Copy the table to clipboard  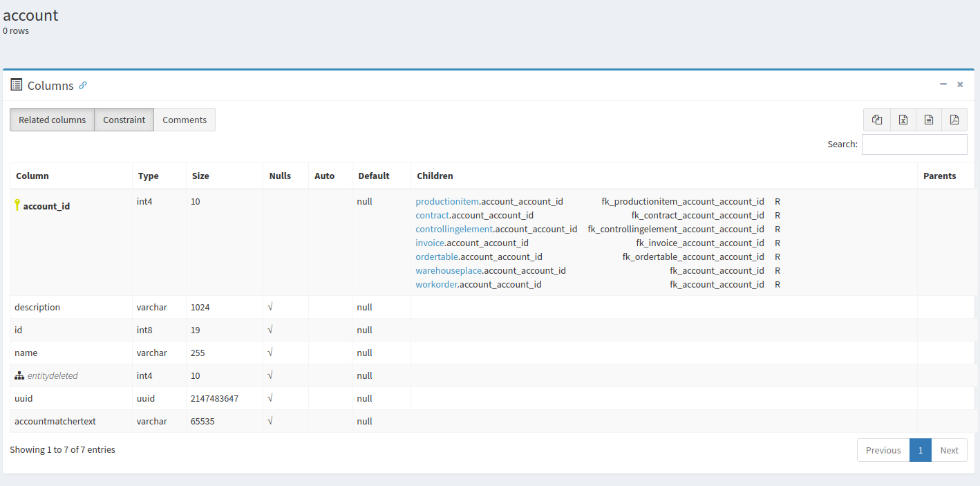[x=877, y=120]
